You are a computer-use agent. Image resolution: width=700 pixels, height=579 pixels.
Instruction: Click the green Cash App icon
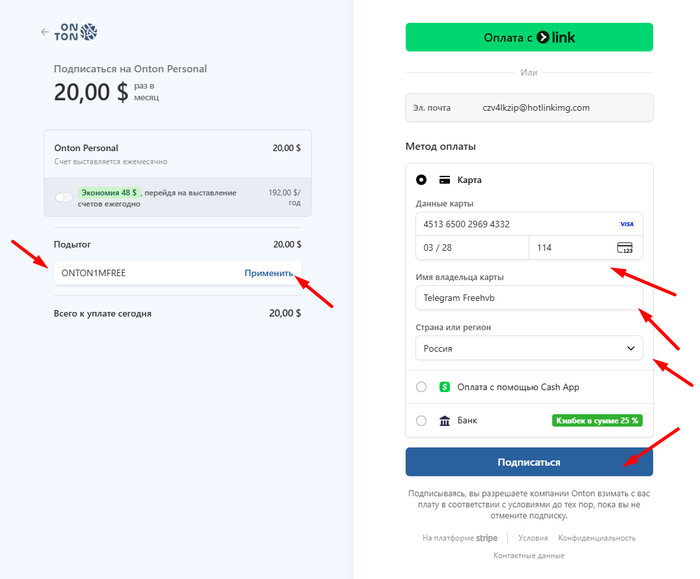[x=445, y=387]
